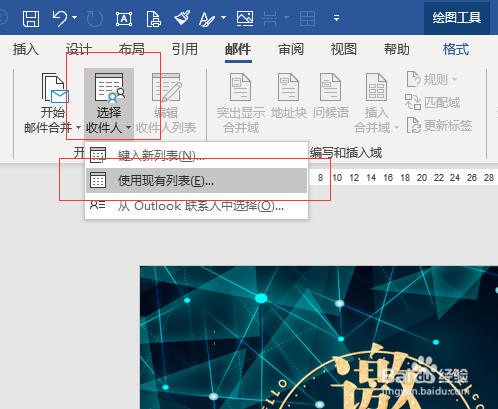Click the 匹配域 button
The width and height of the screenshot is (498, 409).
(x=433, y=103)
